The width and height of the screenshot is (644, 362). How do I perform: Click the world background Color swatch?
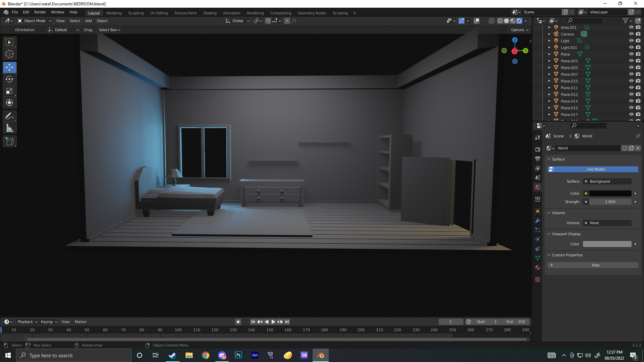pyautogui.click(x=610, y=193)
